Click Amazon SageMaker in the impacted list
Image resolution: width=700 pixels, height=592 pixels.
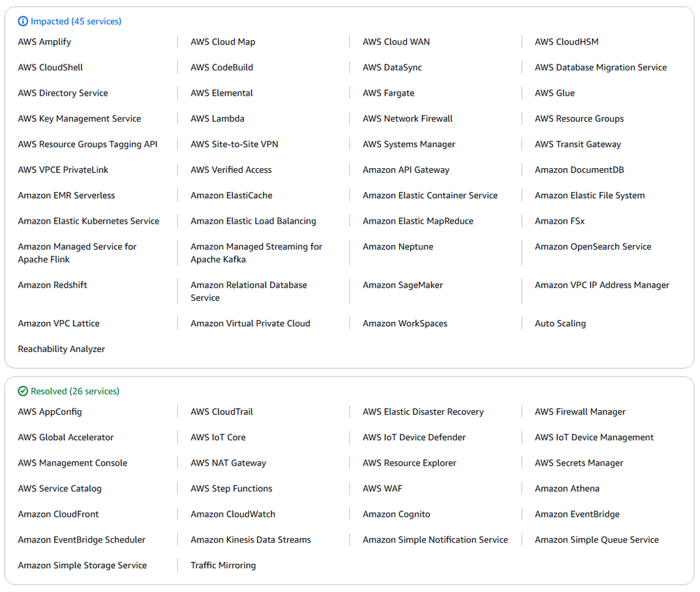coord(403,285)
